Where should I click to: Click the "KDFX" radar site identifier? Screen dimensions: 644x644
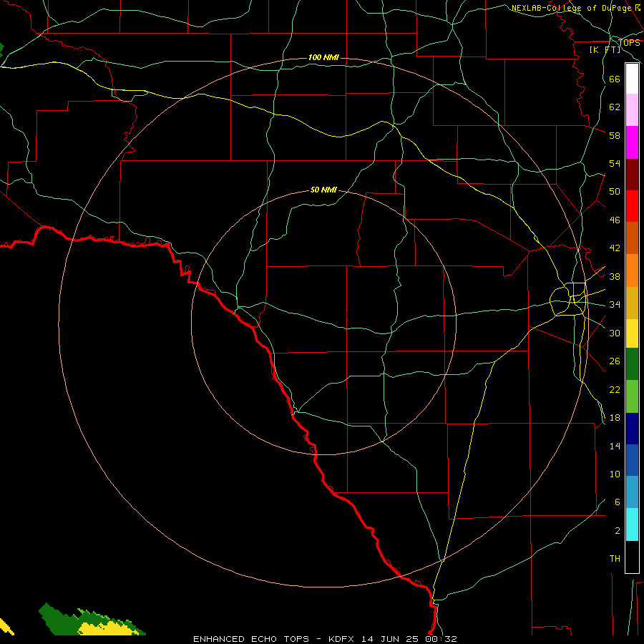pos(341,639)
